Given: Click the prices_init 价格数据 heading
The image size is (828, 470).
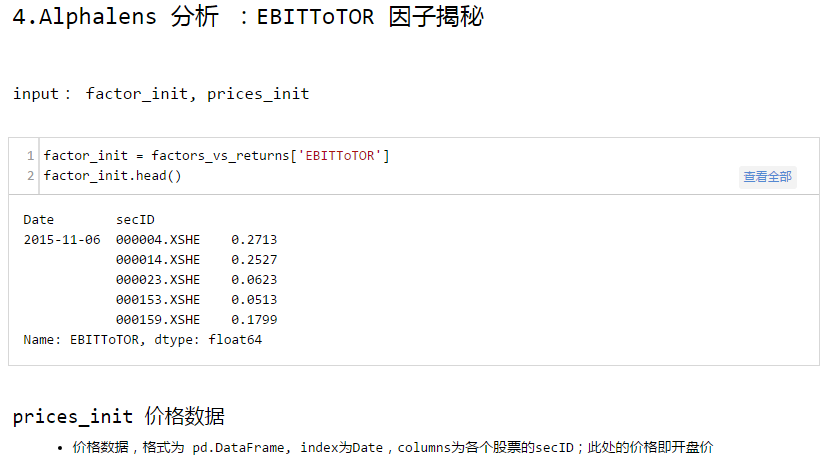Looking at the screenshot, I should tap(118, 416).
